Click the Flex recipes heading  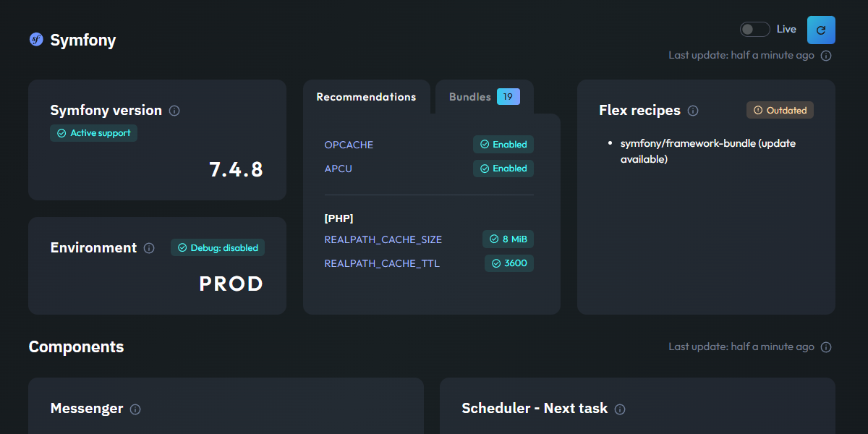639,111
